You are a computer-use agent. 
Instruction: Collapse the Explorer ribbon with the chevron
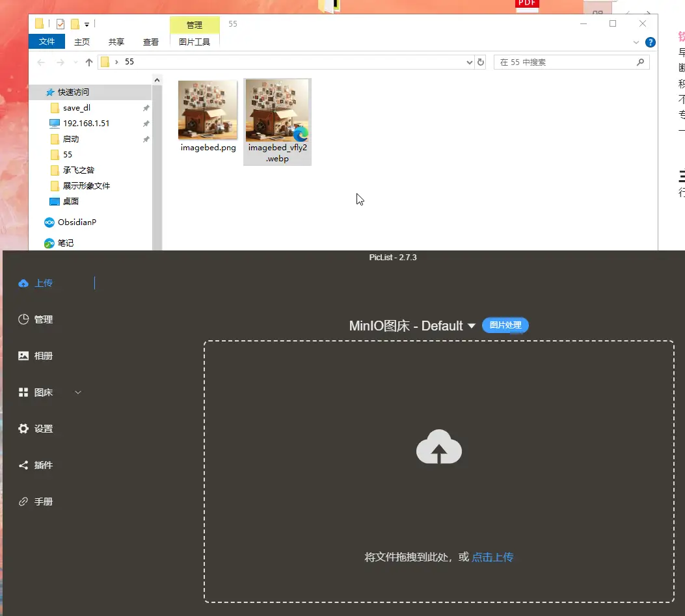click(636, 42)
